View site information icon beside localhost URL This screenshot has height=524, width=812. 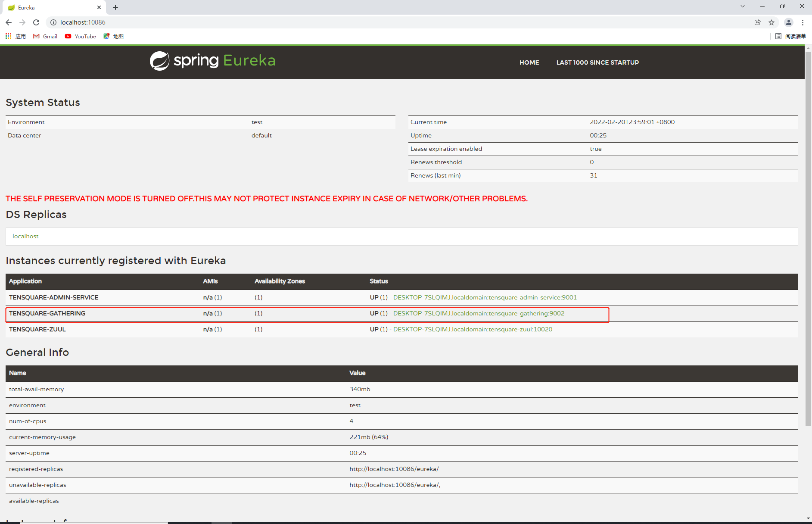pyautogui.click(x=53, y=22)
